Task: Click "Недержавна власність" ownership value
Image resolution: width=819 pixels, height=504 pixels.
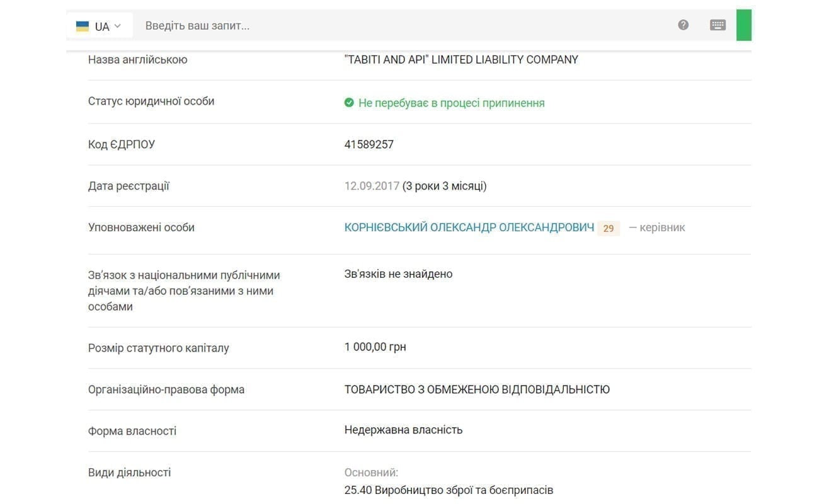Action: 403,430
